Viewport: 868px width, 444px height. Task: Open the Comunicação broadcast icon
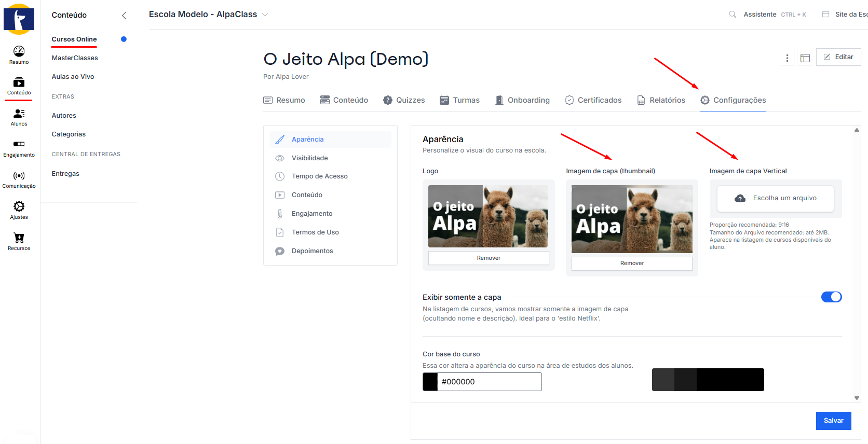pyautogui.click(x=19, y=176)
